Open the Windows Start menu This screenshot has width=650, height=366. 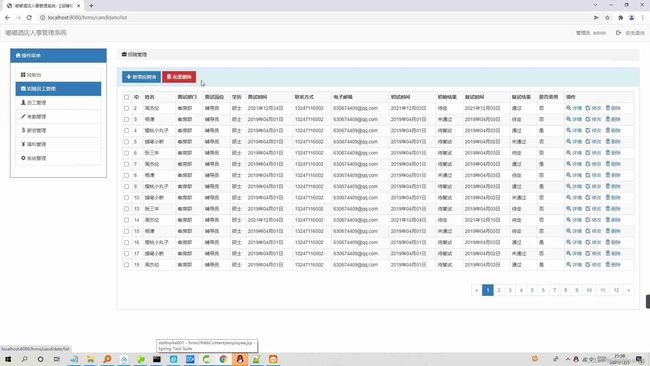[x=8, y=359]
